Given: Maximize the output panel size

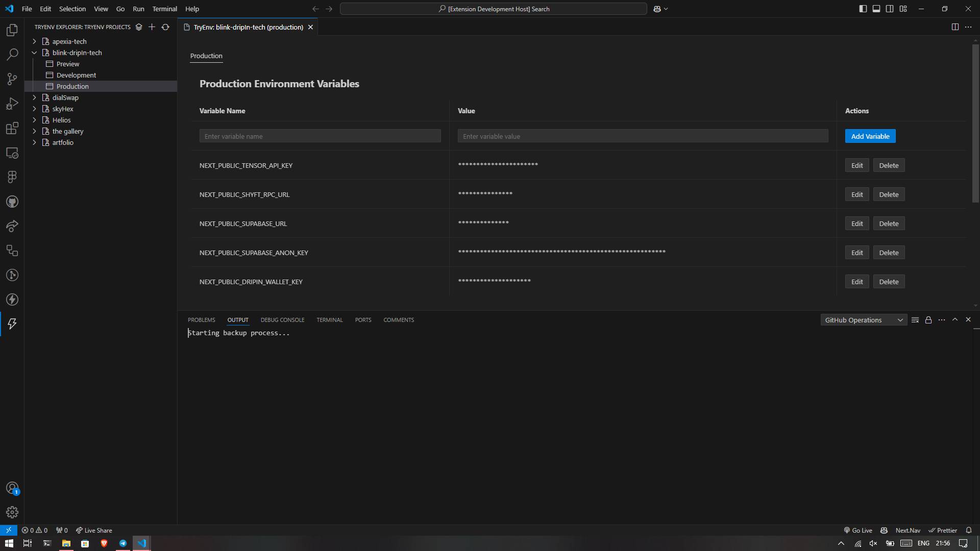Looking at the screenshot, I should 955,320.
